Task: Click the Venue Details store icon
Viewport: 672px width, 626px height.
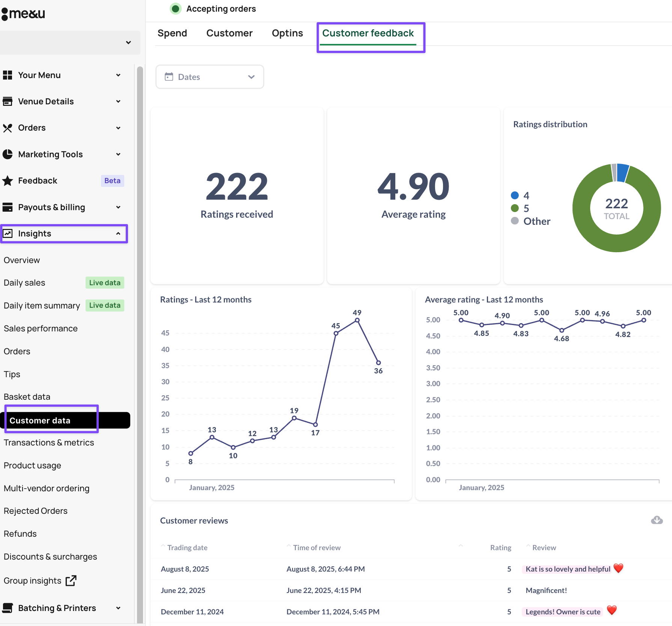Action: tap(8, 101)
